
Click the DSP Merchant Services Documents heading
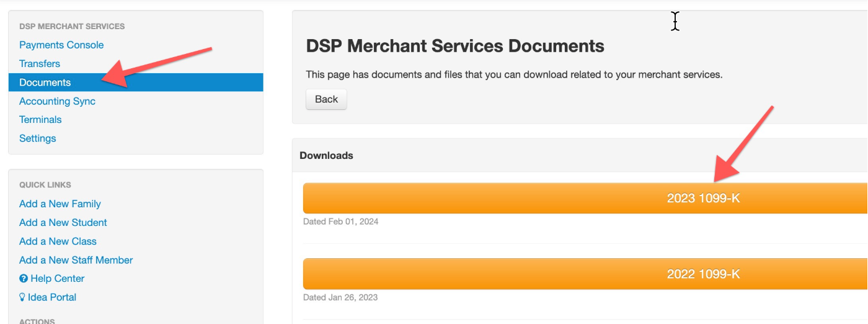click(455, 46)
